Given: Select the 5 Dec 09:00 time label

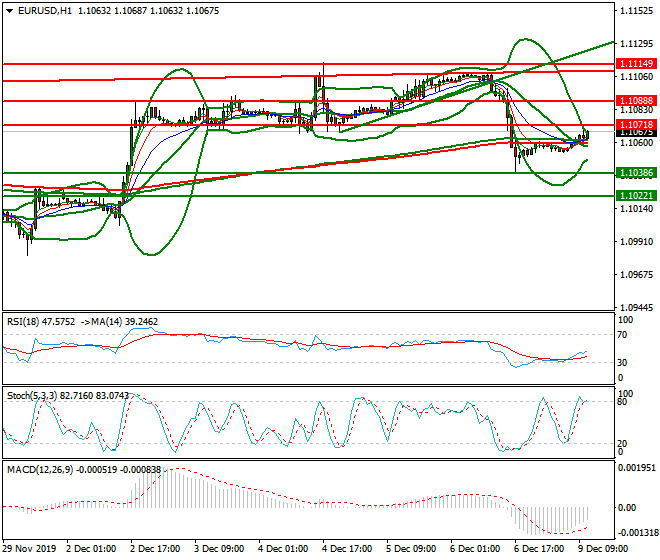Looking at the screenshot, I should point(411,549).
